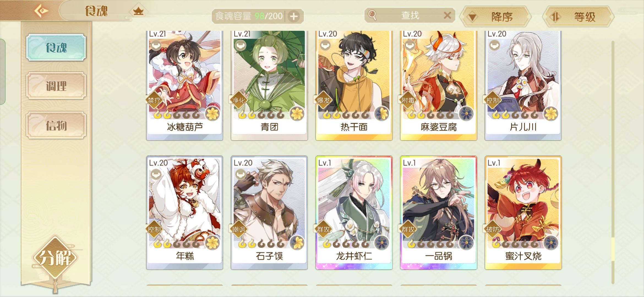Switch to the 调理 tab
644x297 pixels.
[x=56, y=86]
